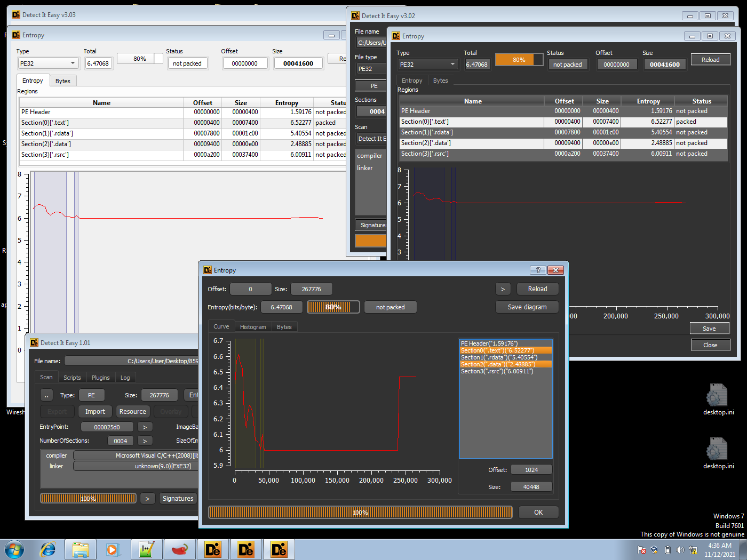Viewport: 747px width, 560px height.
Task: Click the File name path field in 1.01
Action: 131,361
